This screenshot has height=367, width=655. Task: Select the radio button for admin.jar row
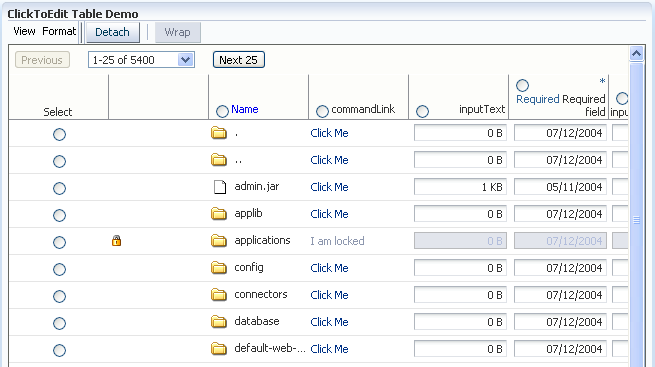[59, 188]
